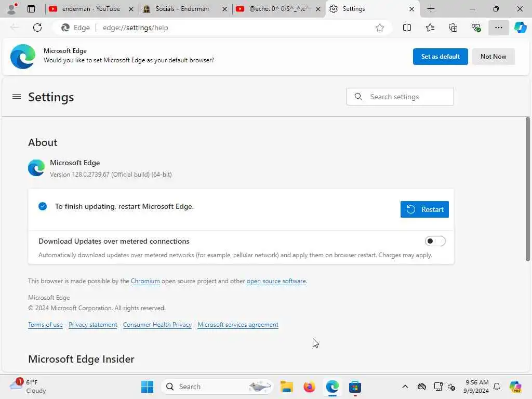Open split screen view
The width and height of the screenshot is (532, 399).
(407, 28)
